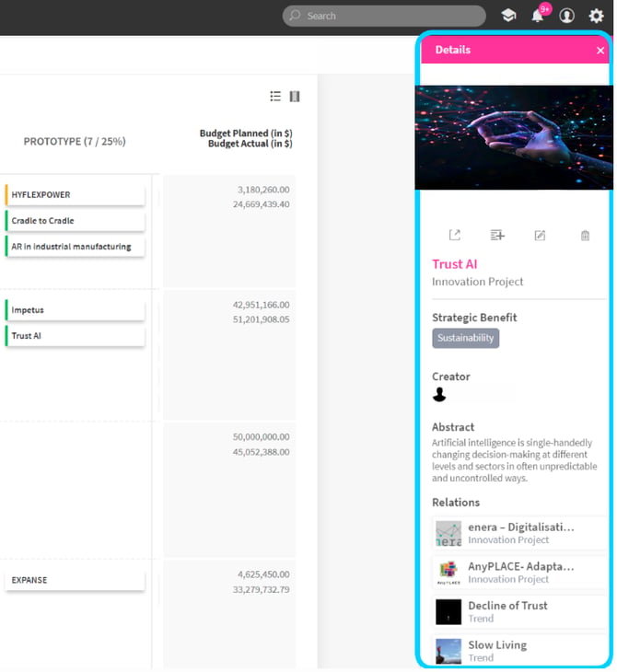Click the Relations heading
The height and width of the screenshot is (672, 617).
pyautogui.click(x=456, y=503)
